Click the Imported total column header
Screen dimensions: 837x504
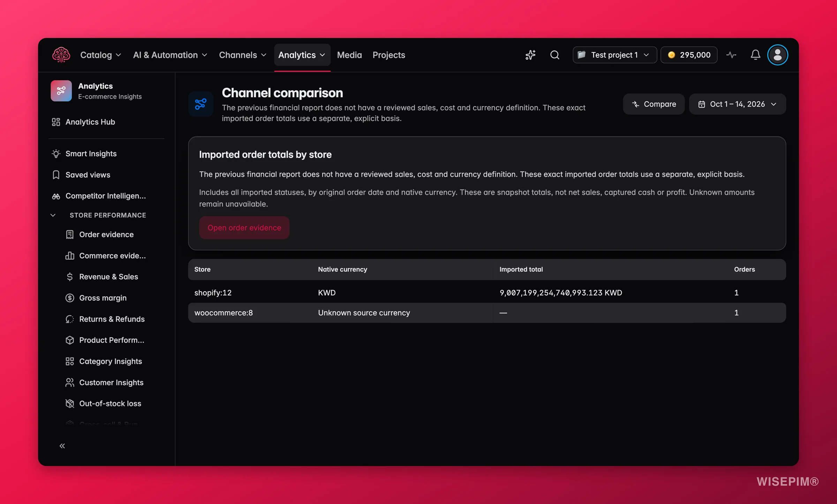point(521,269)
